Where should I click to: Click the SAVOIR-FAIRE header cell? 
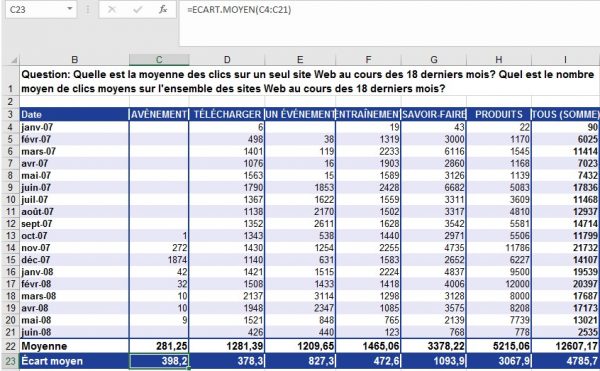[434, 114]
